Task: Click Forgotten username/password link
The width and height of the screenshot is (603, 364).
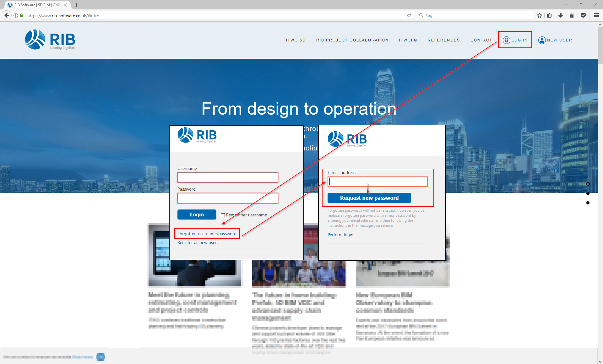Action: 207,234
